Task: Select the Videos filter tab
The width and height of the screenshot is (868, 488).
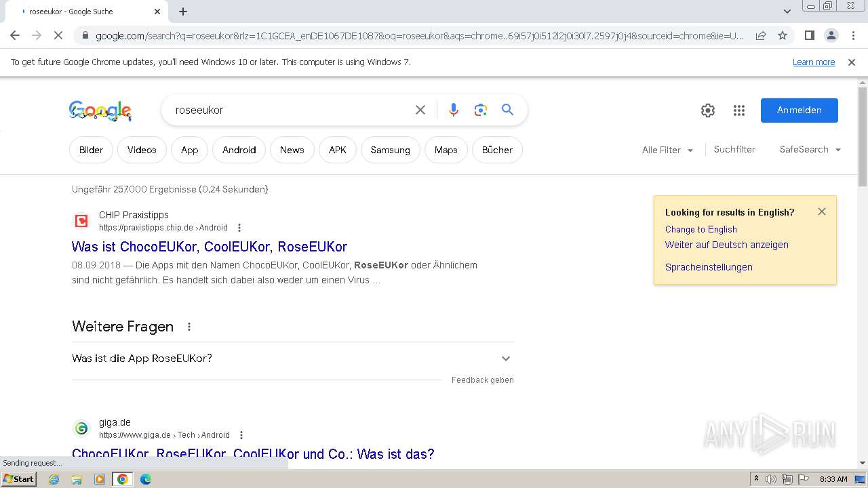Action: click(x=142, y=150)
